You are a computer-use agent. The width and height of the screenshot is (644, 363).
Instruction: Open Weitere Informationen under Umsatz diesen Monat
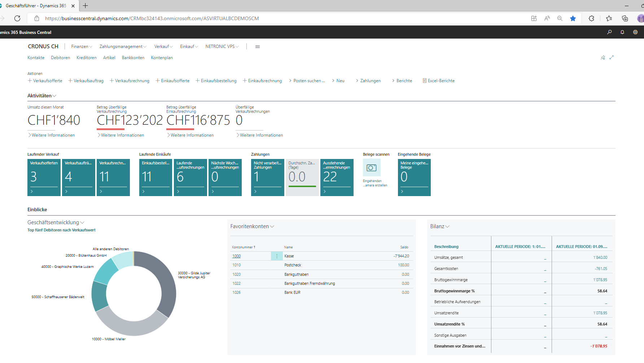(52, 135)
